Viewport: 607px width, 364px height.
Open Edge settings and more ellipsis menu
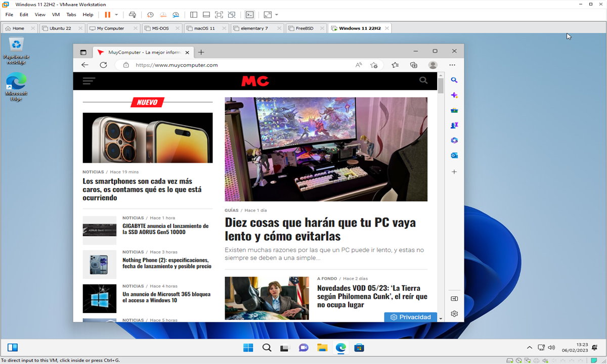452,65
